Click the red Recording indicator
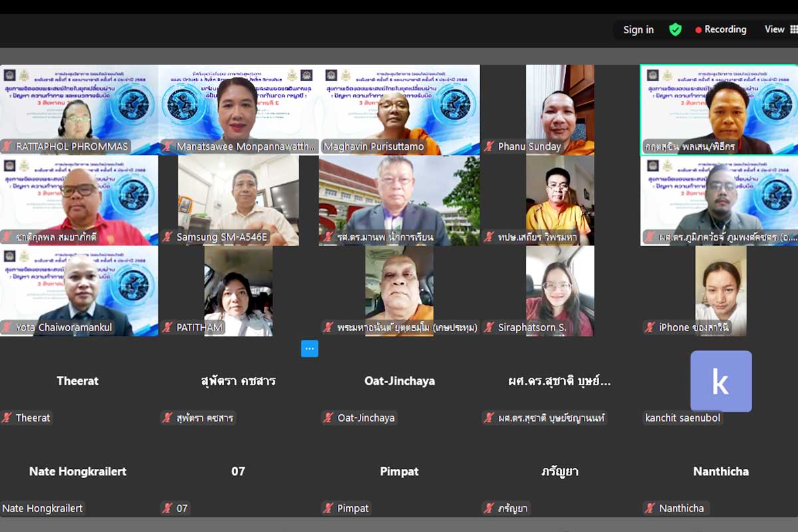 (721, 29)
